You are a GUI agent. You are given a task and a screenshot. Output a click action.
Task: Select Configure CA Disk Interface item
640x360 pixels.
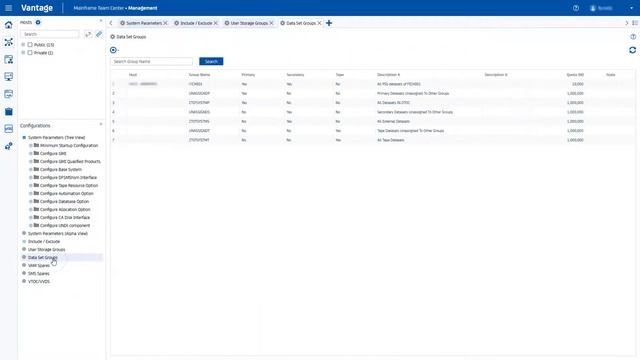65,218
